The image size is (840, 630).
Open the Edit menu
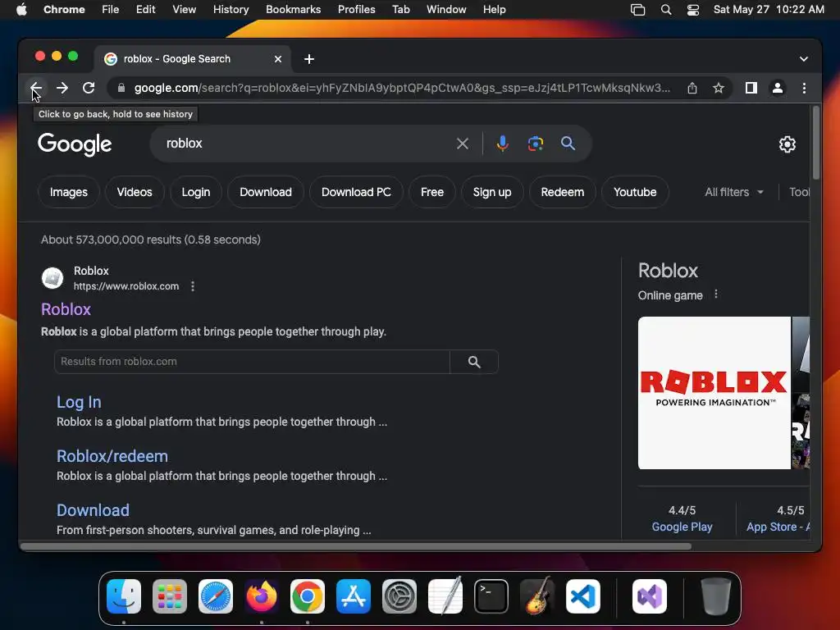point(145,10)
